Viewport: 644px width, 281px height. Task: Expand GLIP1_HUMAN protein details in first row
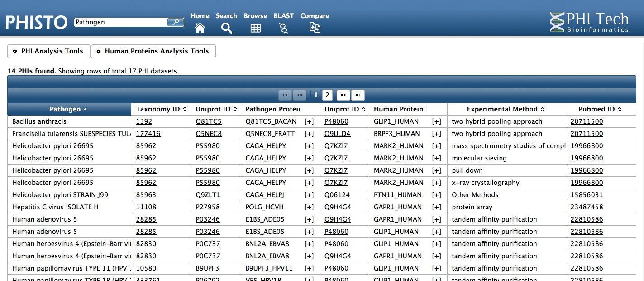tap(437, 121)
